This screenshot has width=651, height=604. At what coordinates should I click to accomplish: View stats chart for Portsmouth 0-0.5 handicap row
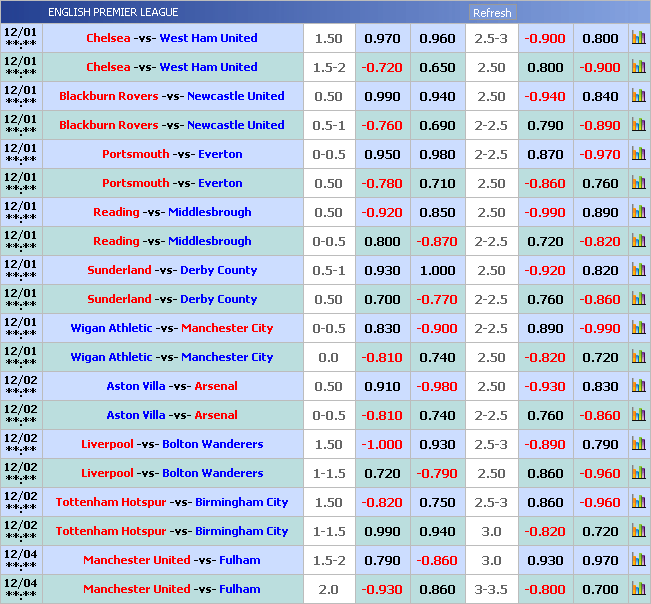pyautogui.click(x=638, y=155)
